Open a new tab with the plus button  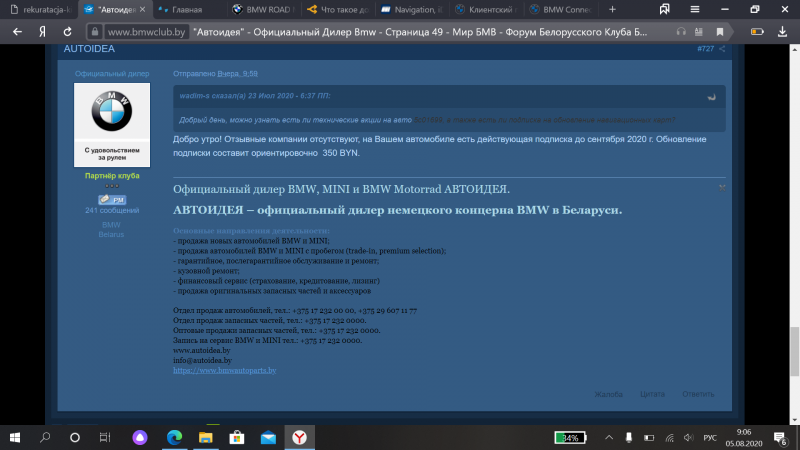tap(612, 9)
